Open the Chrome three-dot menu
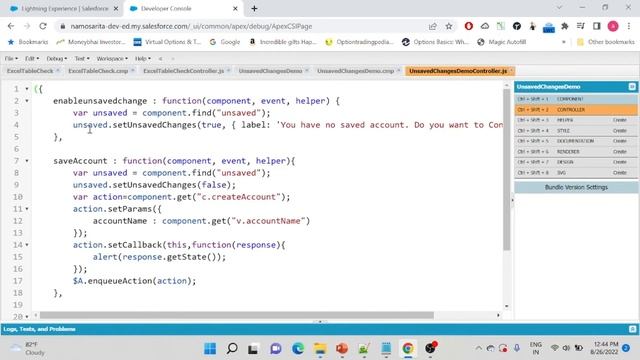This screenshot has width=640, height=360. coord(629,26)
